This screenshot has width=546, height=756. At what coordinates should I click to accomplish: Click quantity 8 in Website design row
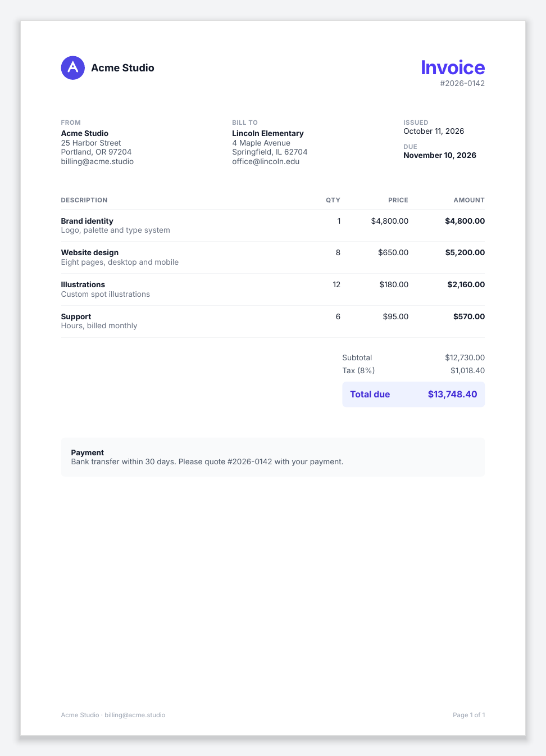pyautogui.click(x=338, y=252)
